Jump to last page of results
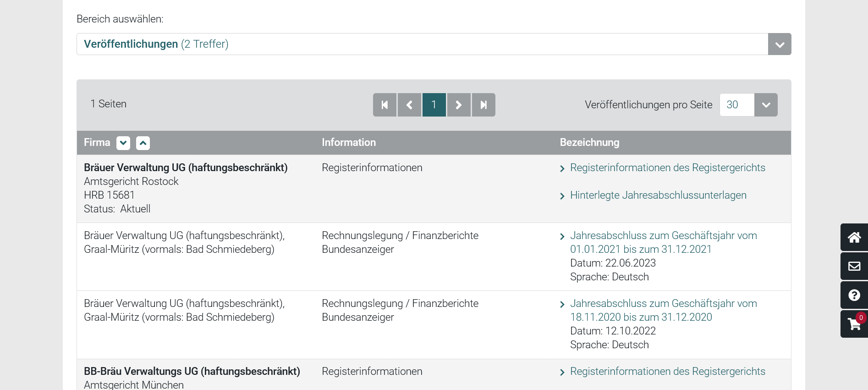This screenshot has width=868, height=390. pos(483,105)
